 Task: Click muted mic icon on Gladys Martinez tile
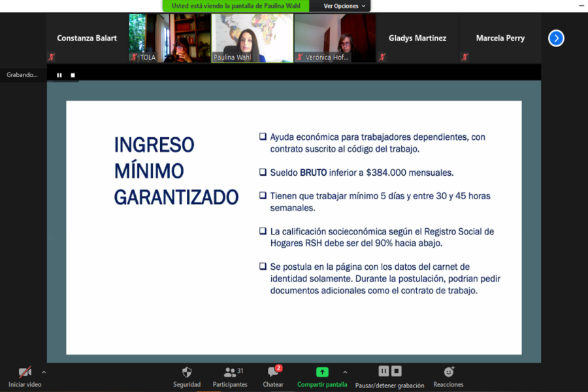pos(382,57)
